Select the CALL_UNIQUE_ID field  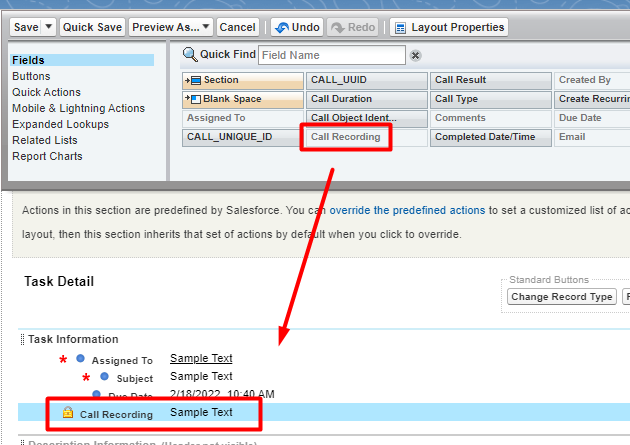coord(243,137)
